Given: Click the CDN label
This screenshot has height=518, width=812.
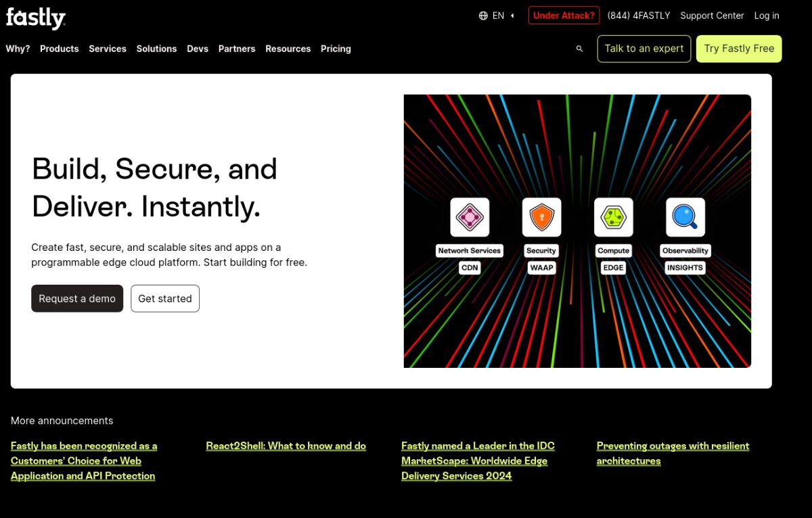Looking at the screenshot, I should click(x=470, y=268).
